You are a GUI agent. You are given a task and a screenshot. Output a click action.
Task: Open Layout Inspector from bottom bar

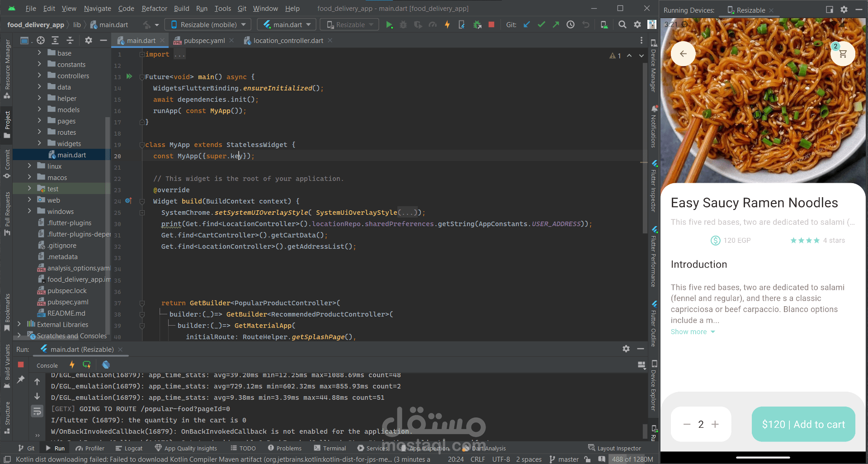coord(614,448)
